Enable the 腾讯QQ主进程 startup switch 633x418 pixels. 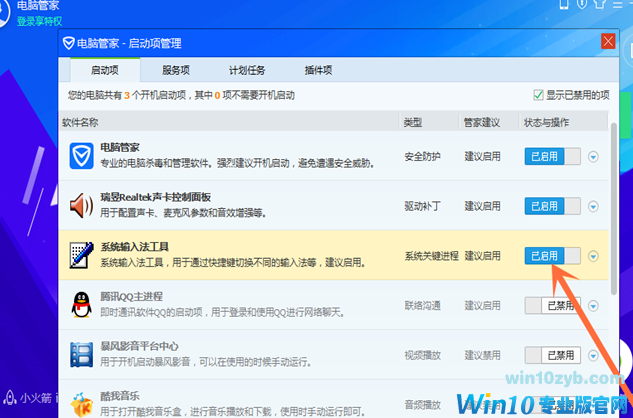552,306
